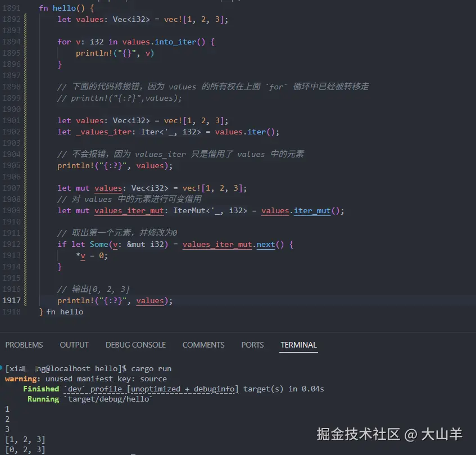Click the underlined values on line 1909
The image size is (476, 455).
coord(275,210)
